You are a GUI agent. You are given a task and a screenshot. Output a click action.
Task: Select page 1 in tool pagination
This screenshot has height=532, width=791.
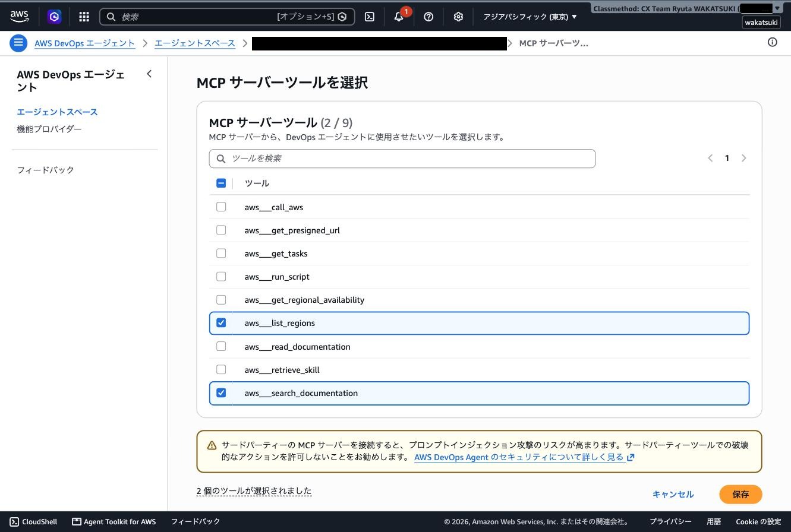point(727,158)
